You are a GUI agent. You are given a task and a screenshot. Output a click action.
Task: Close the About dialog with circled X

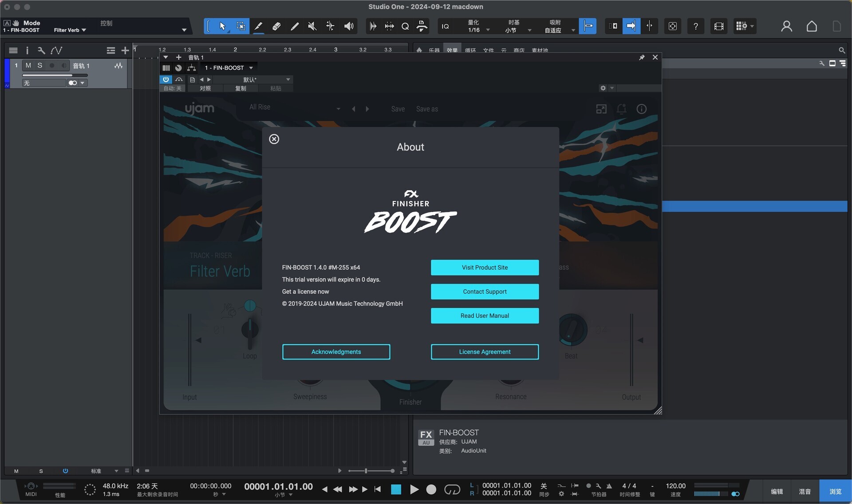274,139
